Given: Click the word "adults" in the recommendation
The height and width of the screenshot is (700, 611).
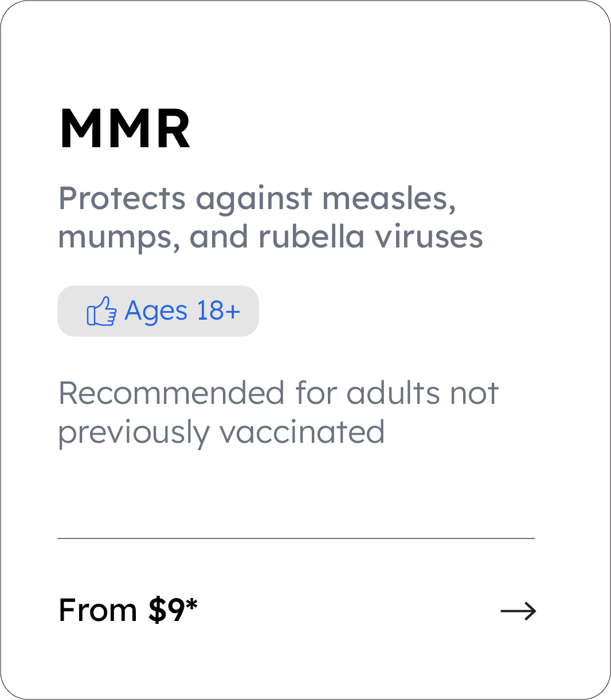Looking at the screenshot, I should point(393,394).
